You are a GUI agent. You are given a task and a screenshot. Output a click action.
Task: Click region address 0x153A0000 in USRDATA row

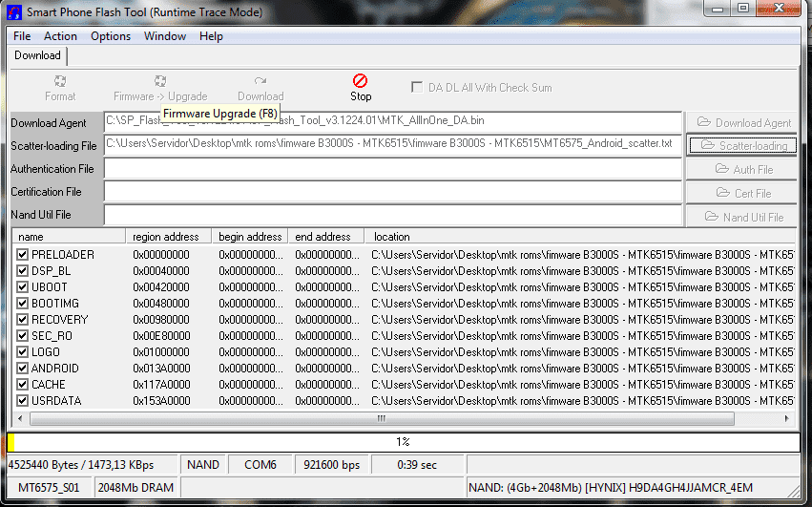coord(161,401)
